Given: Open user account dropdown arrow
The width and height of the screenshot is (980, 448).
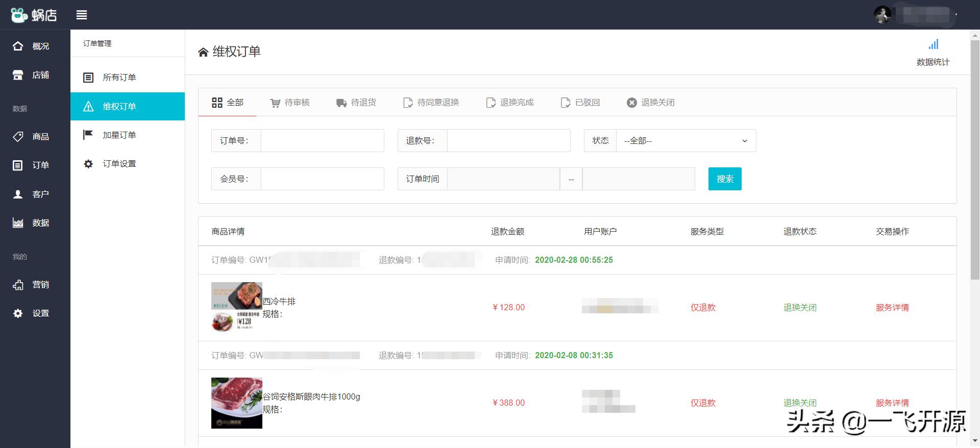Looking at the screenshot, I should click(x=956, y=15).
